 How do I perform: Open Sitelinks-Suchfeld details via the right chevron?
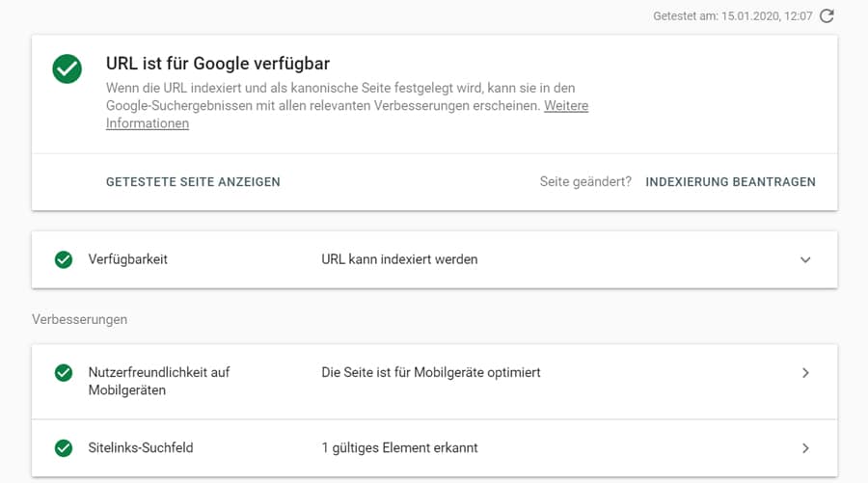(x=805, y=448)
